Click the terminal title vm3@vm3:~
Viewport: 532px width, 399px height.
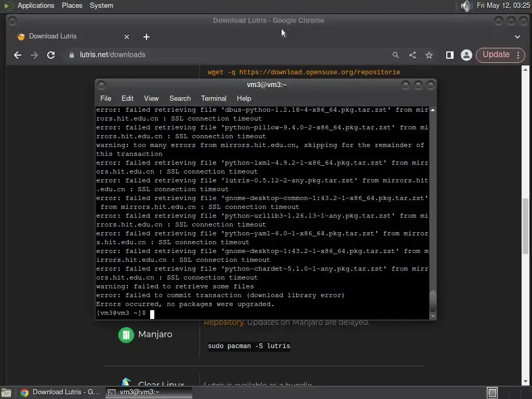click(x=267, y=85)
